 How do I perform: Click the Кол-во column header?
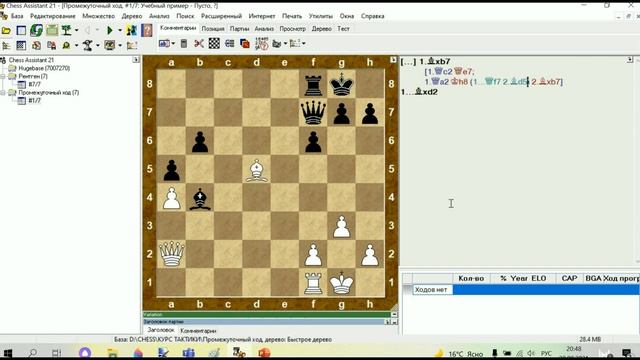click(x=471, y=278)
